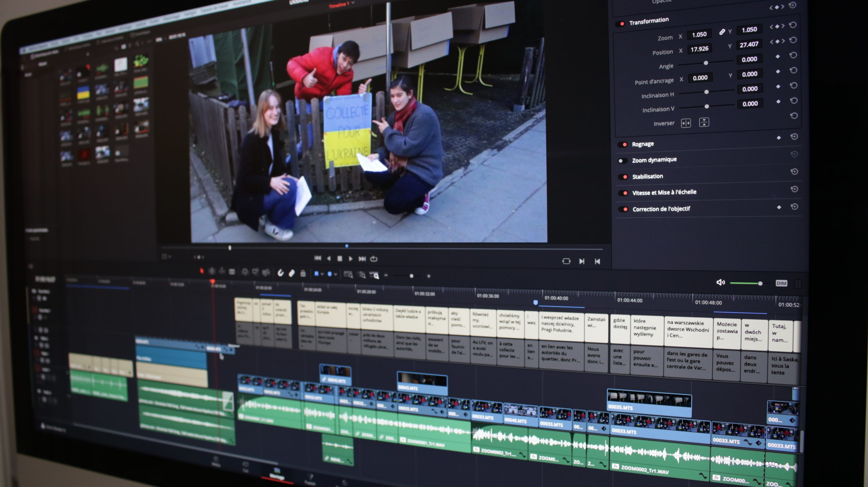The width and height of the screenshot is (868, 487).
Task: Go to last frame in viewer
Action: pyautogui.click(x=362, y=259)
